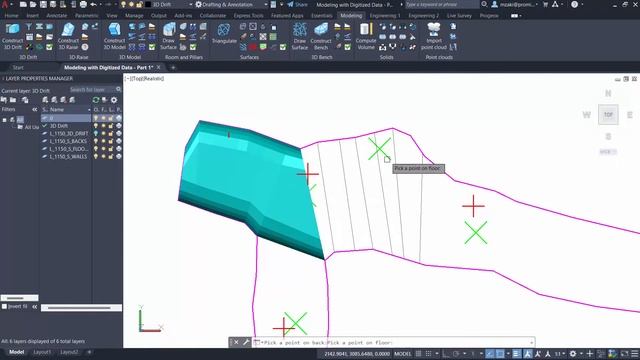Image resolution: width=640 pixels, height=360 pixels.
Task: Collapse the Filters pane with double chevron
Action: click(x=35, y=109)
